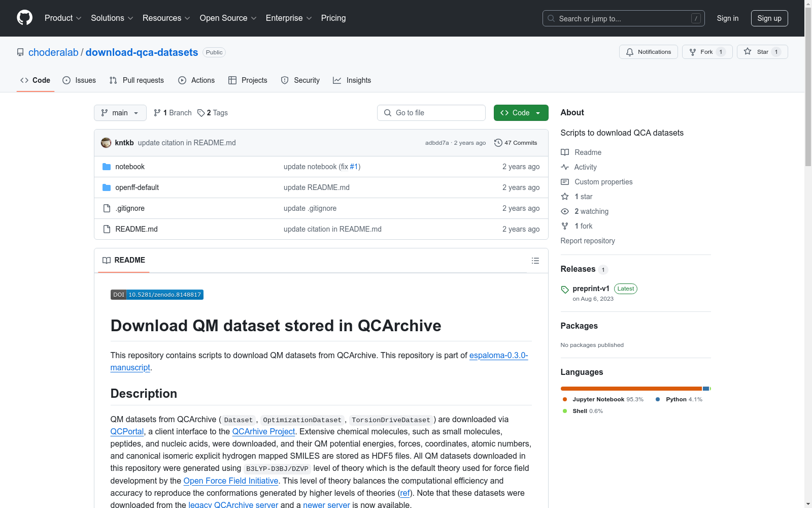The height and width of the screenshot is (508, 812).
Task: Click the Sign in link
Action: pos(728,18)
